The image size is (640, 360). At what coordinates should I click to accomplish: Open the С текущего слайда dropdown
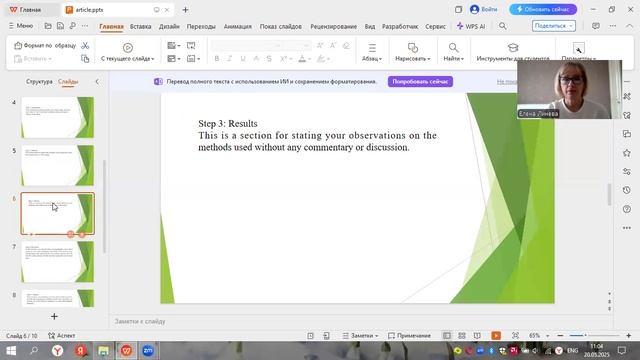[x=127, y=59]
